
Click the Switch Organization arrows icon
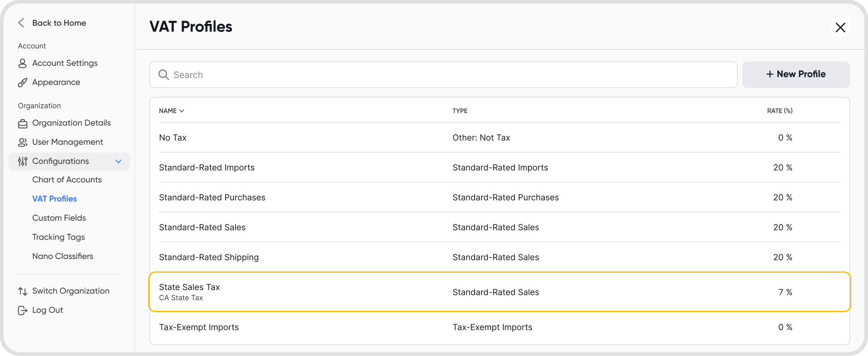coord(22,291)
